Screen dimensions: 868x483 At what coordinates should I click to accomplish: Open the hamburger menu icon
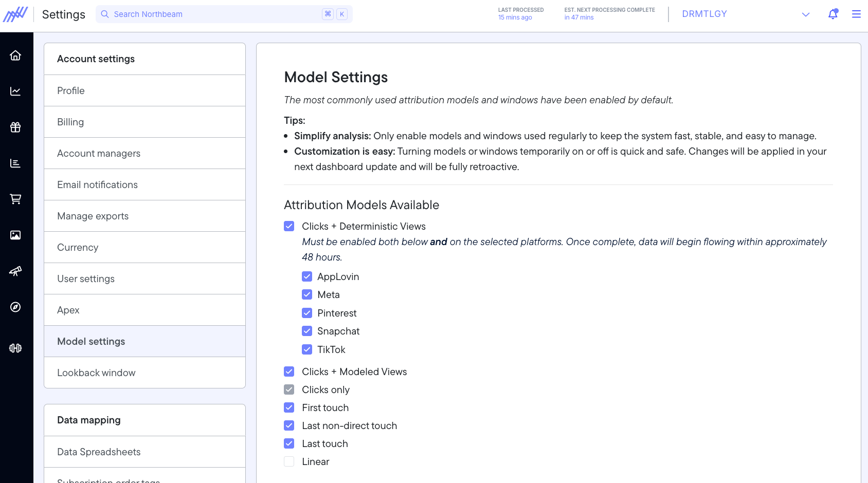pos(856,14)
